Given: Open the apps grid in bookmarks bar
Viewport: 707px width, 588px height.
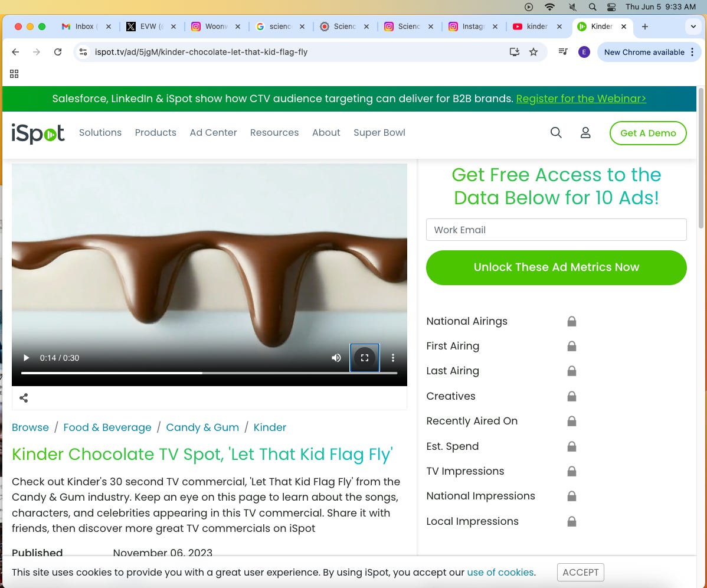Looking at the screenshot, I should 14,73.
